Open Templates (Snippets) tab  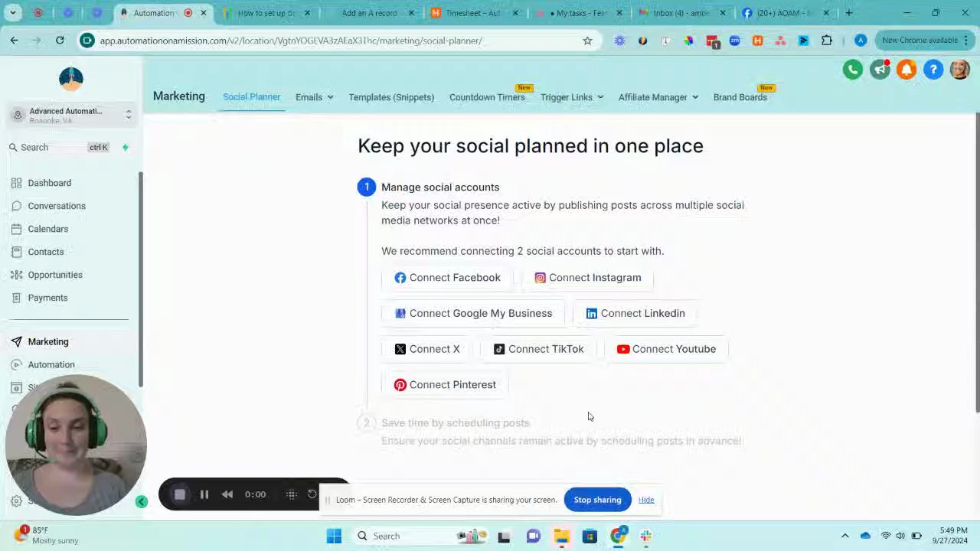[391, 97]
